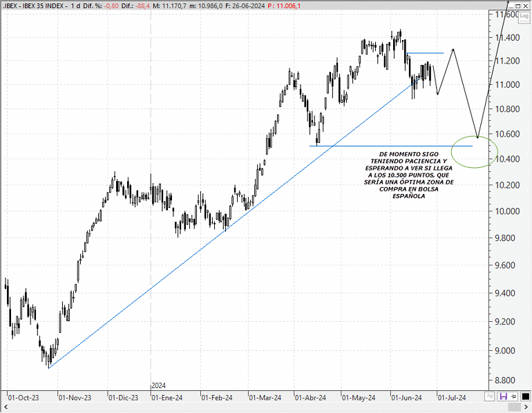This screenshot has width=532, height=413.
Task: Click the 'M: 11.170,7' maximum value
Action: pyautogui.click(x=169, y=6)
